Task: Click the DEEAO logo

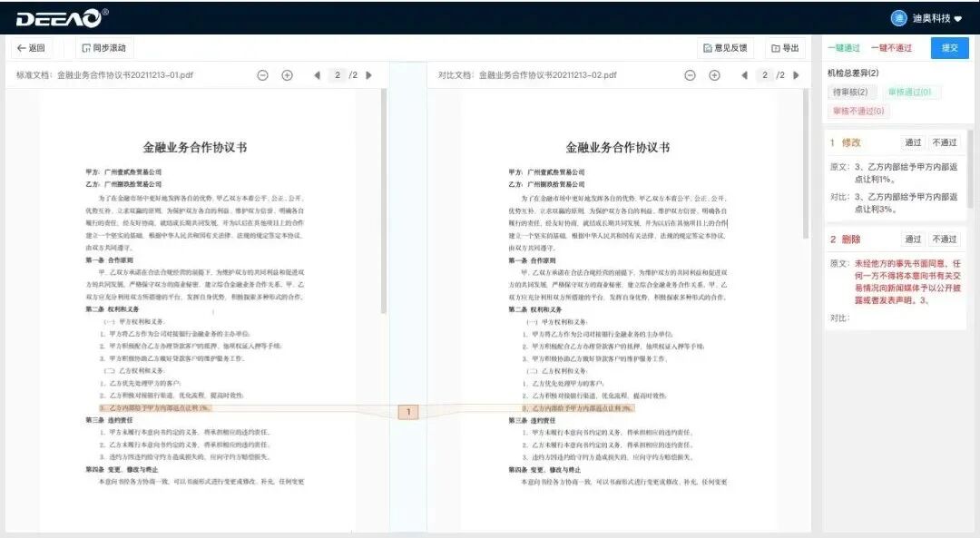Action: [62, 17]
